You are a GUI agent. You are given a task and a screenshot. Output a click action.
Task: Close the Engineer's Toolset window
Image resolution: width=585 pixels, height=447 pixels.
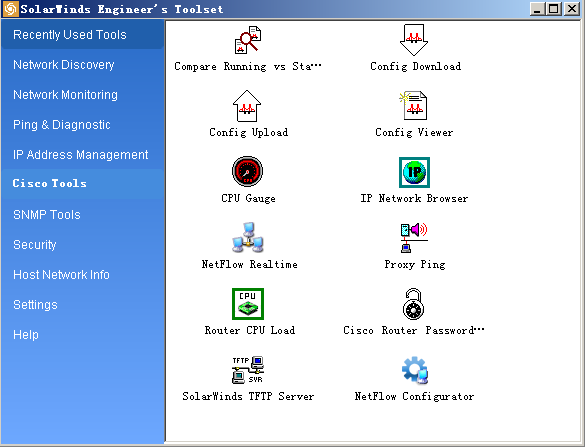click(572, 9)
